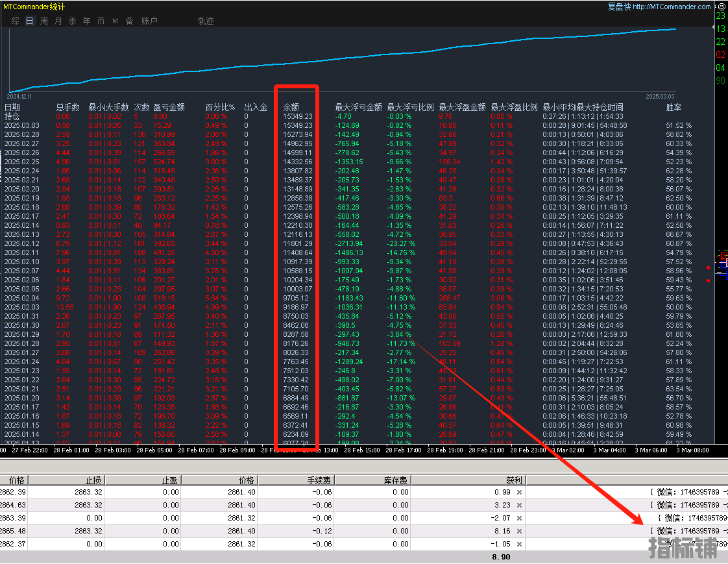The height and width of the screenshot is (564, 728).
Task: Select the 日 daily statistics tab
Action: pyautogui.click(x=29, y=21)
